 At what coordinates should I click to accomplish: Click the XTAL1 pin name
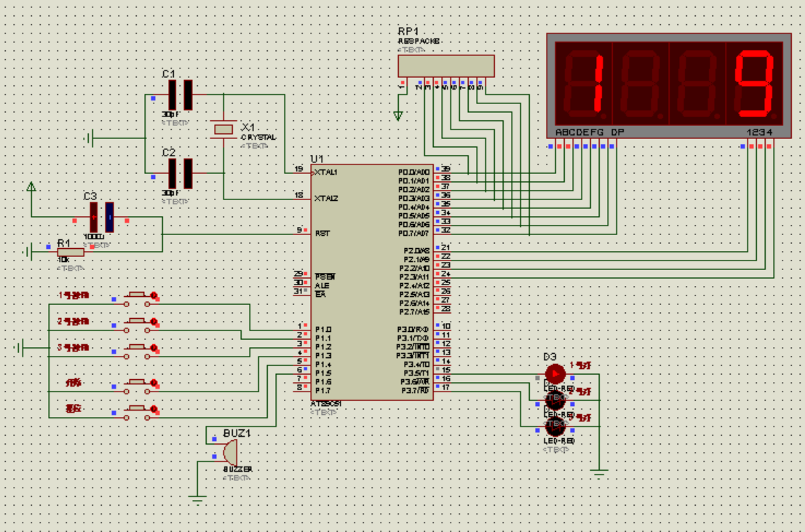pyautogui.click(x=326, y=172)
